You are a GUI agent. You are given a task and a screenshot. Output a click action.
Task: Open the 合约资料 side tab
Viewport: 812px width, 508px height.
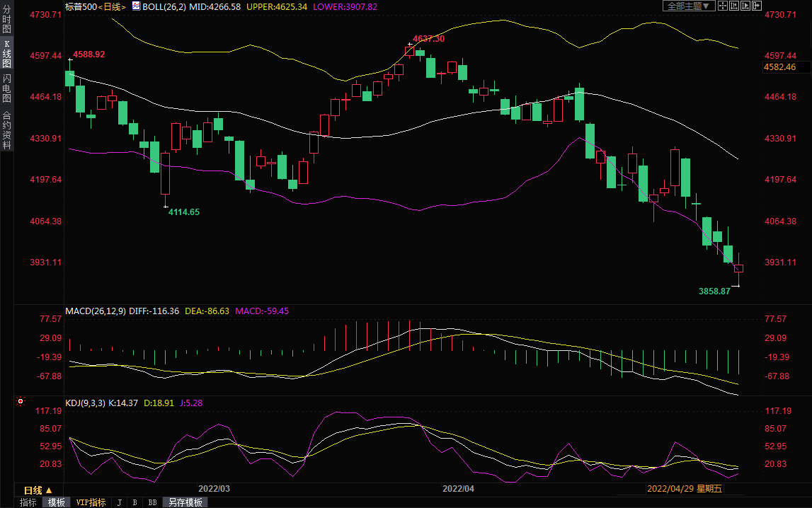[6, 129]
